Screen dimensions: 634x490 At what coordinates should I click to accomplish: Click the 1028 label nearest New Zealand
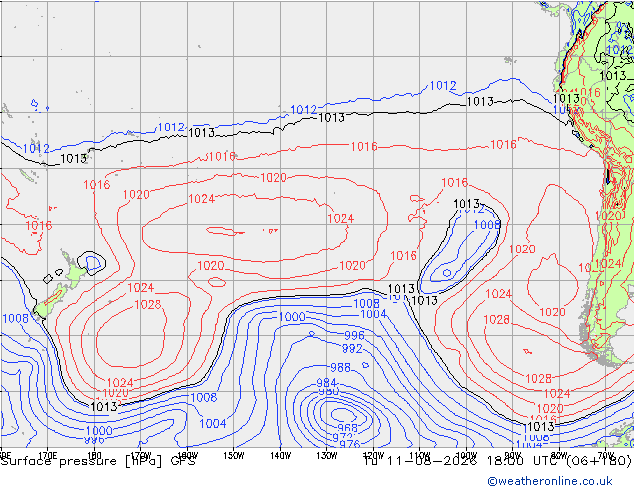(148, 304)
